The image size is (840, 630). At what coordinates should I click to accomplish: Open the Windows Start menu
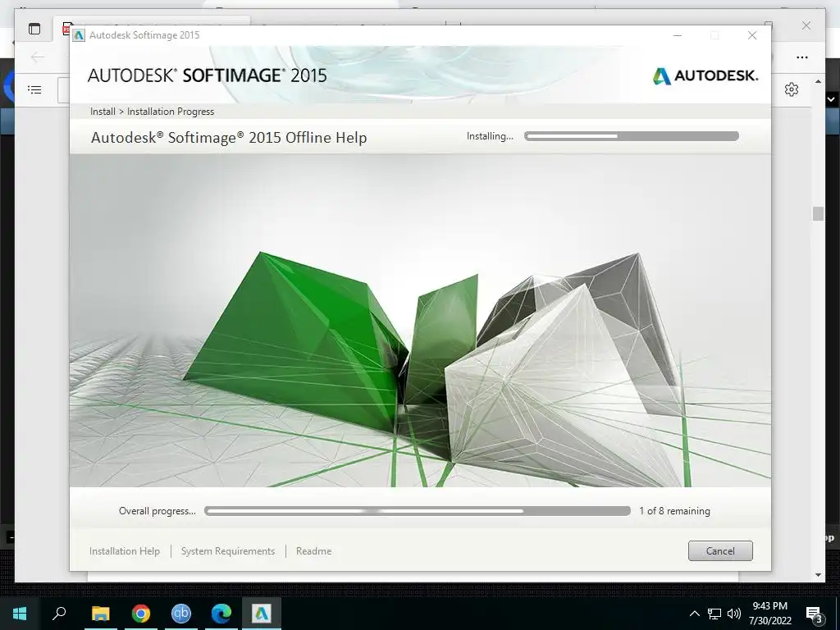click(x=20, y=614)
